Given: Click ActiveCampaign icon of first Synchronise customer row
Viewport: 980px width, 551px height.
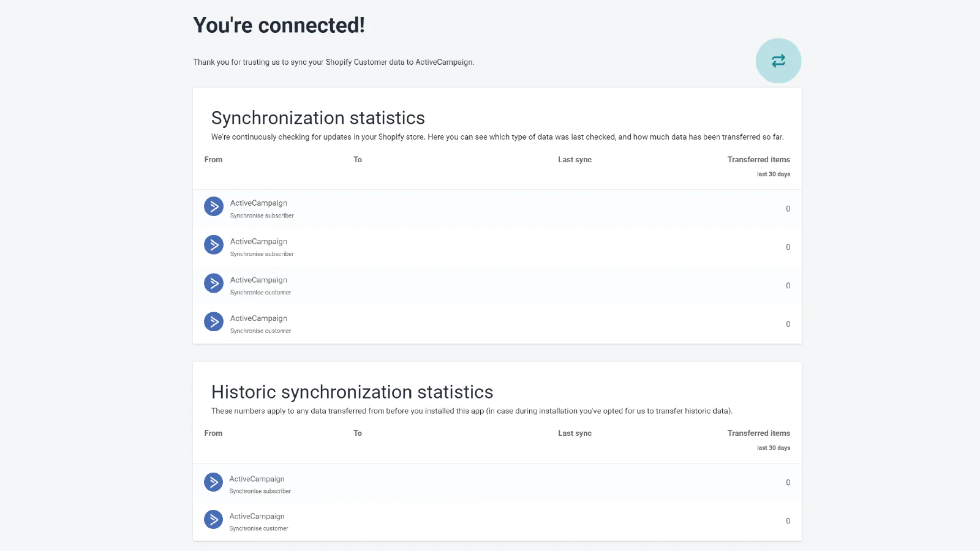Looking at the screenshot, I should [x=214, y=283].
